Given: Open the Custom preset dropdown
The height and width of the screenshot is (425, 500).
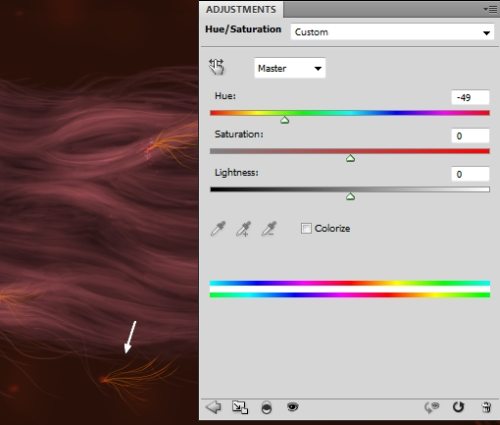Looking at the screenshot, I should coord(392,32).
